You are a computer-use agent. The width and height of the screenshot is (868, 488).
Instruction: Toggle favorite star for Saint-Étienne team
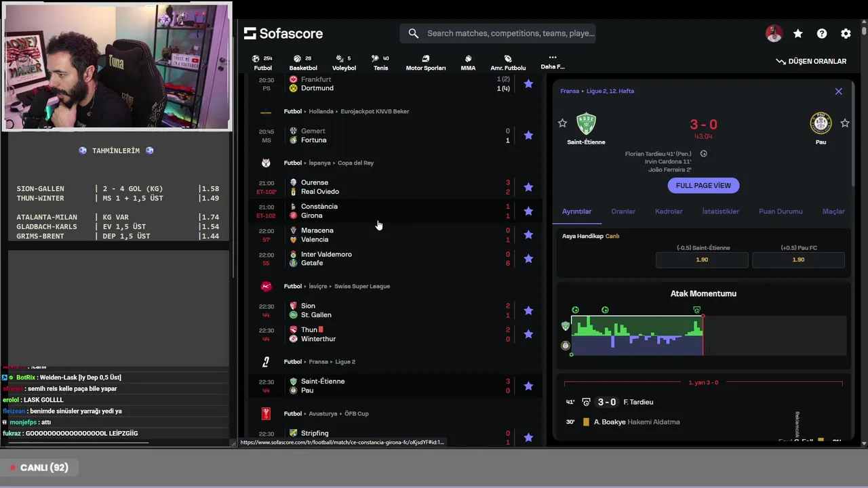pyautogui.click(x=562, y=123)
